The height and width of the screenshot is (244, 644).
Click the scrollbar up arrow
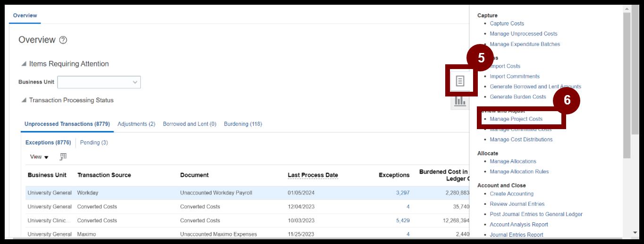tap(627, 9)
